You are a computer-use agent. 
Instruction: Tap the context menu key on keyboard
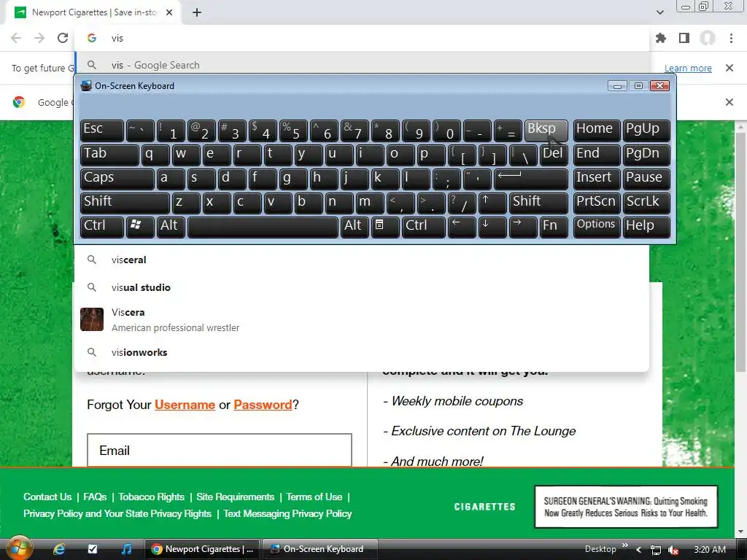[x=385, y=227]
